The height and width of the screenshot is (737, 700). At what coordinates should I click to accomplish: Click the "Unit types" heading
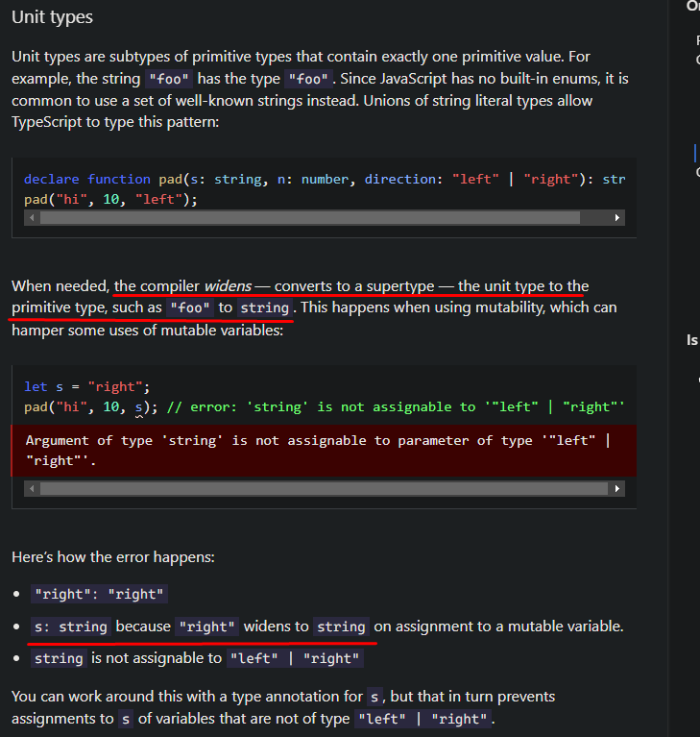coord(53,18)
